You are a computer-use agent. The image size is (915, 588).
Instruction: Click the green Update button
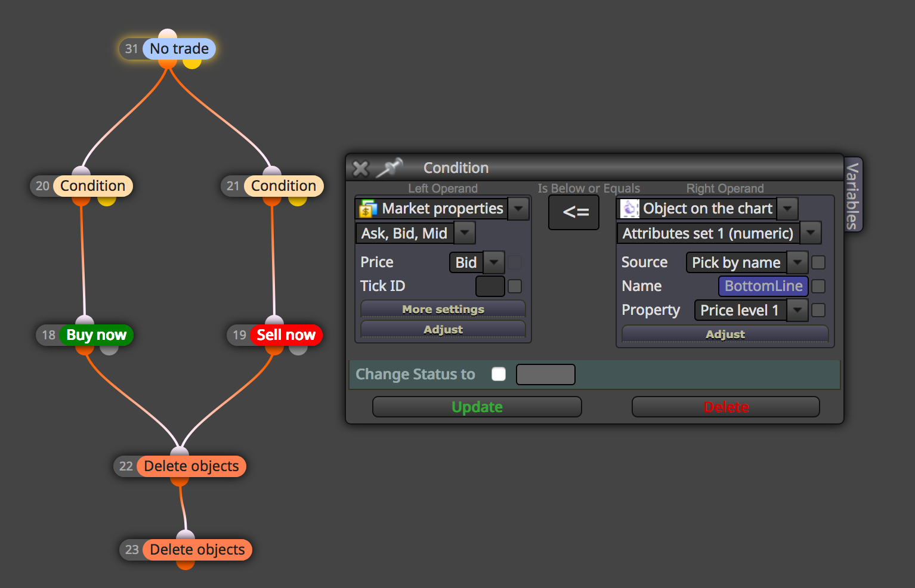click(477, 407)
